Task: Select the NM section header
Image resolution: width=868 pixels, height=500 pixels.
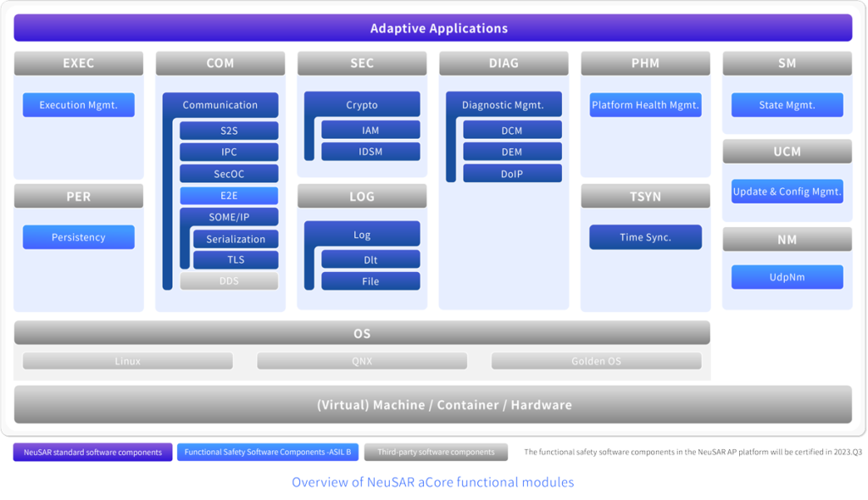Action: [787, 239]
